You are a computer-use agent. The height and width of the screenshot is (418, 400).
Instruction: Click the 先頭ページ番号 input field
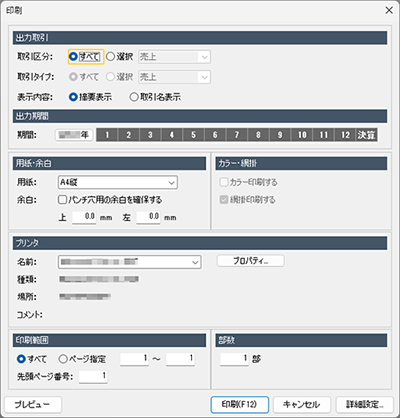[x=93, y=377]
